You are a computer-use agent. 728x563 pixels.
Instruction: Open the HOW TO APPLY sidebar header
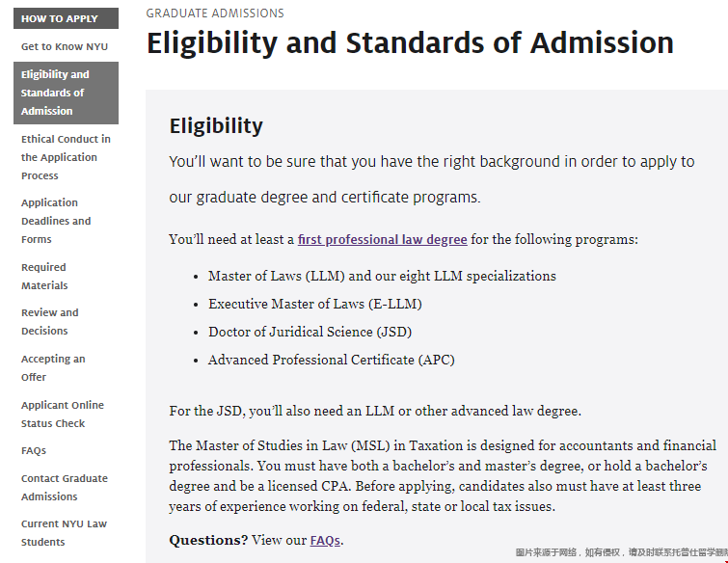pyautogui.click(x=60, y=18)
